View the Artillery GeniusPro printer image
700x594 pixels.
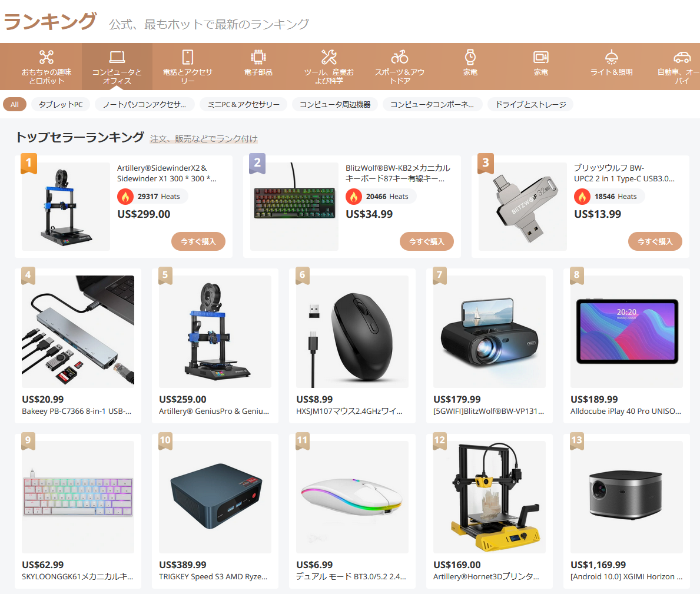[215, 331]
